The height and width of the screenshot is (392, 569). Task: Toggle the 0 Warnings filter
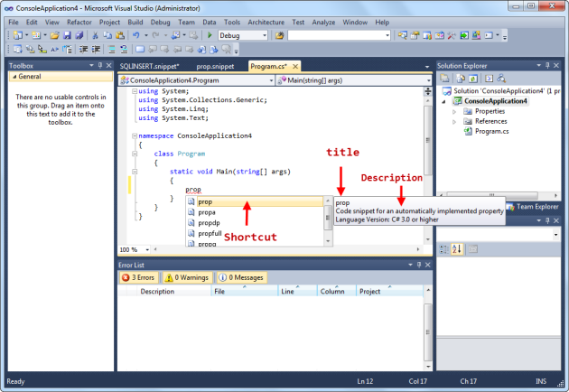click(x=187, y=277)
